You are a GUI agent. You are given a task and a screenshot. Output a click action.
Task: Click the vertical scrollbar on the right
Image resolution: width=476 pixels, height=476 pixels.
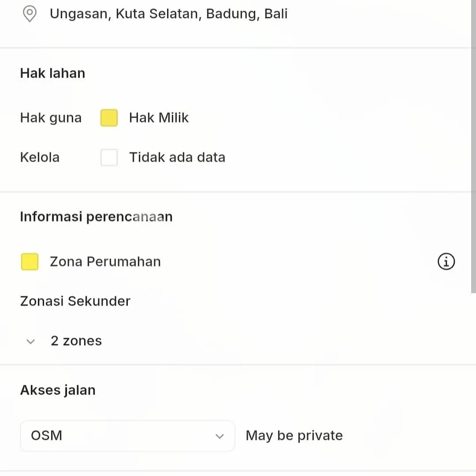pyautogui.click(x=473, y=145)
